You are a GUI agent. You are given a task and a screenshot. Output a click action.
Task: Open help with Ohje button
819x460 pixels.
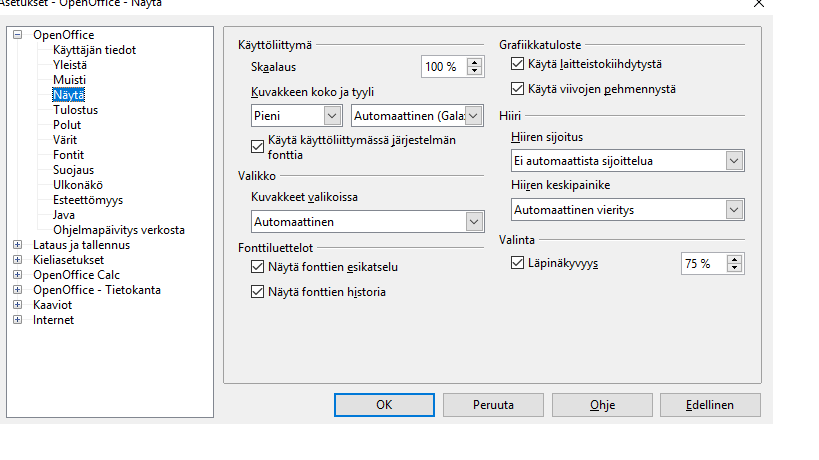[602, 405]
